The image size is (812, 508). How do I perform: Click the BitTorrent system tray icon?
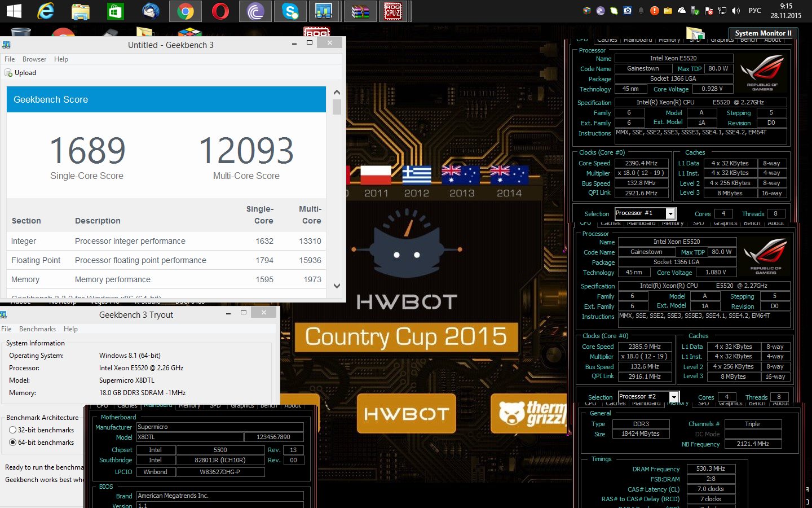click(601, 11)
